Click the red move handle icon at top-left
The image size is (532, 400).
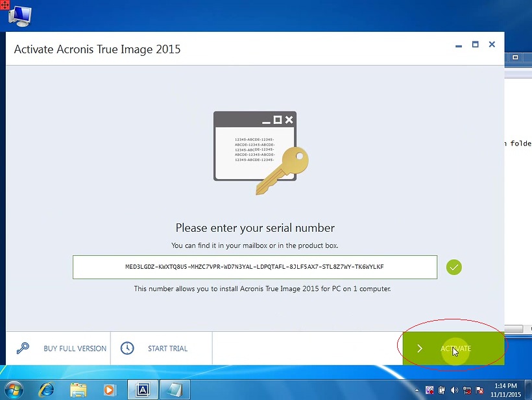pyautogui.click(x=5, y=5)
